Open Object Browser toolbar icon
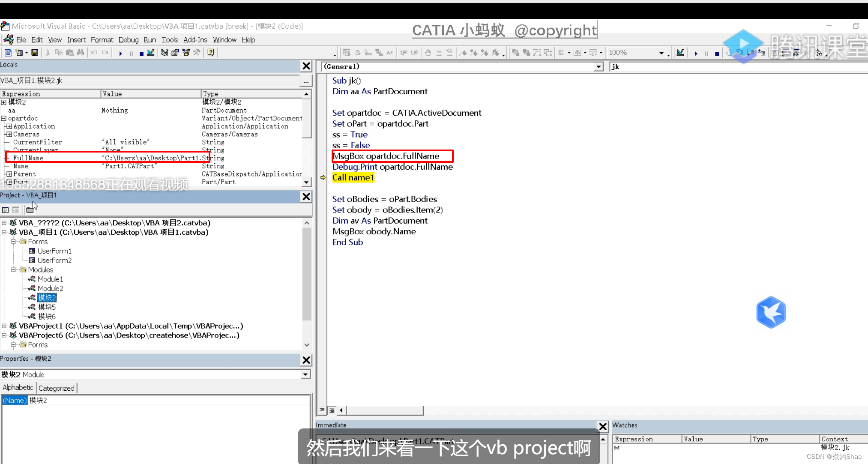The height and width of the screenshot is (464, 868). 186,53
